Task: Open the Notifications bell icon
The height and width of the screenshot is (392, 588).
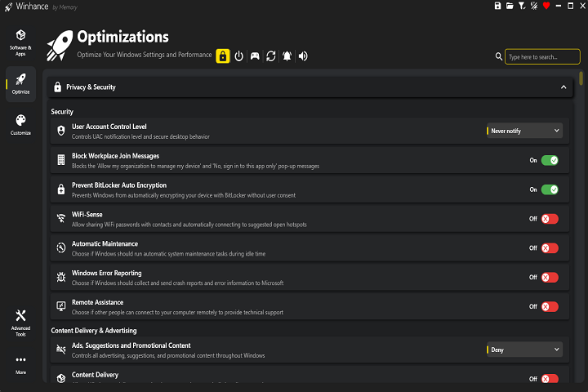Action: point(287,56)
